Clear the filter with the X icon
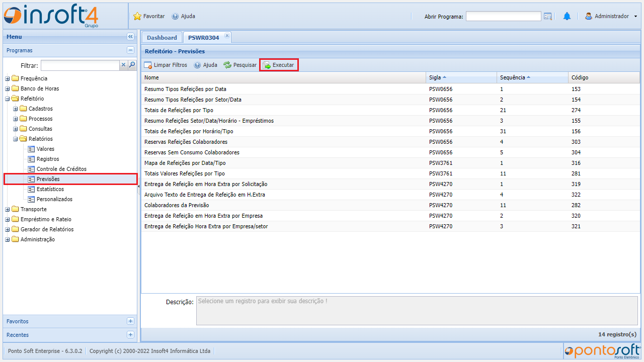Image resolution: width=644 pixels, height=362 pixels. point(123,65)
